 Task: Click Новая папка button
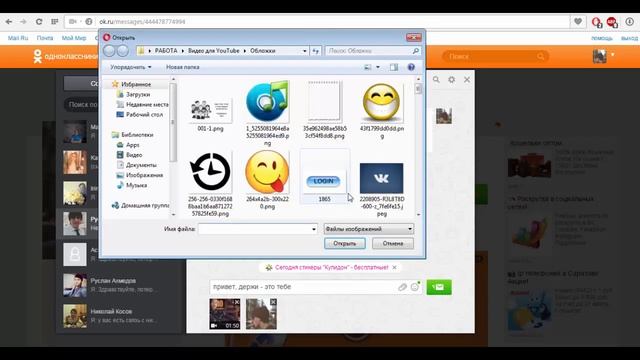pos(182,67)
